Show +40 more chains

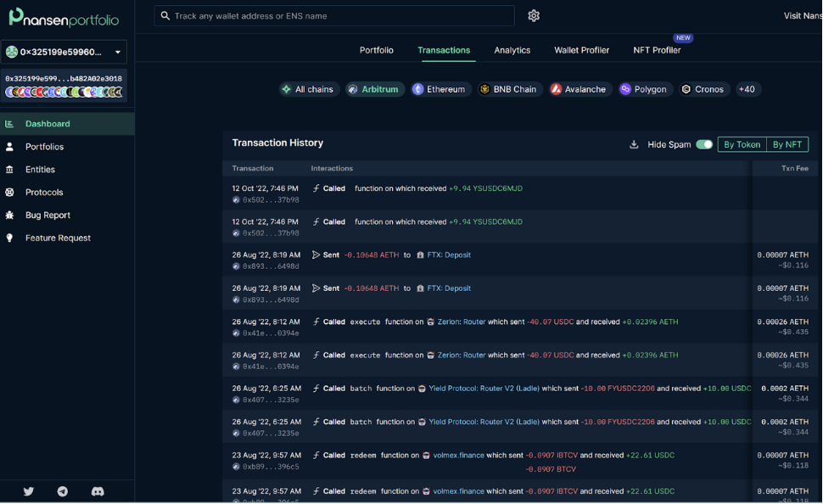point(747,89)
